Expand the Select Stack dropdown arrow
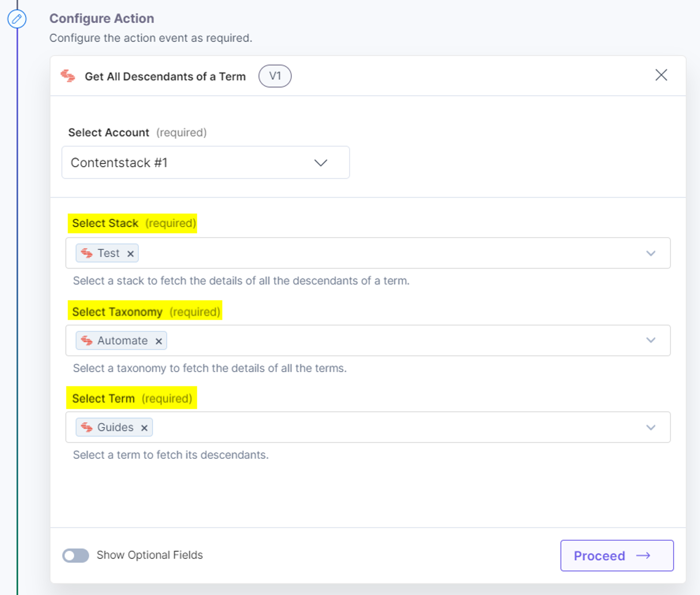Image resolution: width=700 pixels, height=595 pixels. [650, 253]
